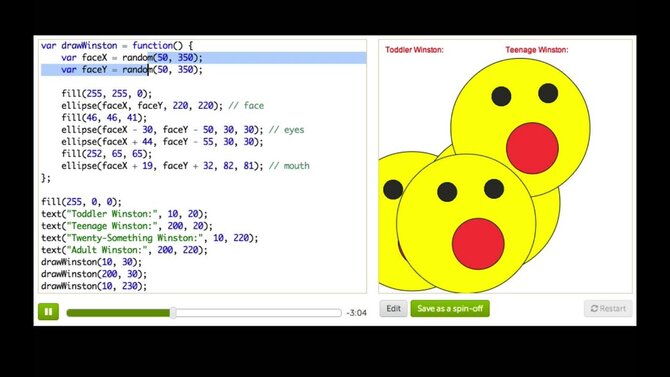Click the Edit button
Viewport: 670px width, 377px height.
pyautogui.click(x=393, y=308)
